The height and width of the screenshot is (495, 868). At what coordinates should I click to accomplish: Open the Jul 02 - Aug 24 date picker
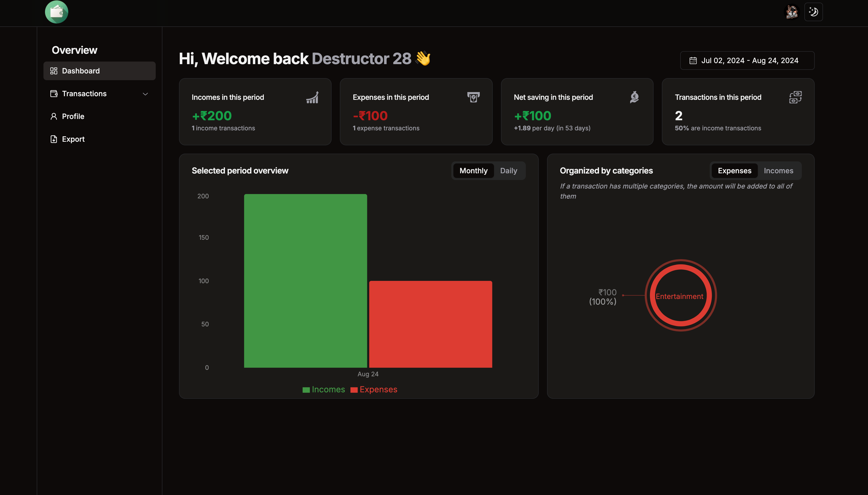pyautogui.click(x=747, y=61)
